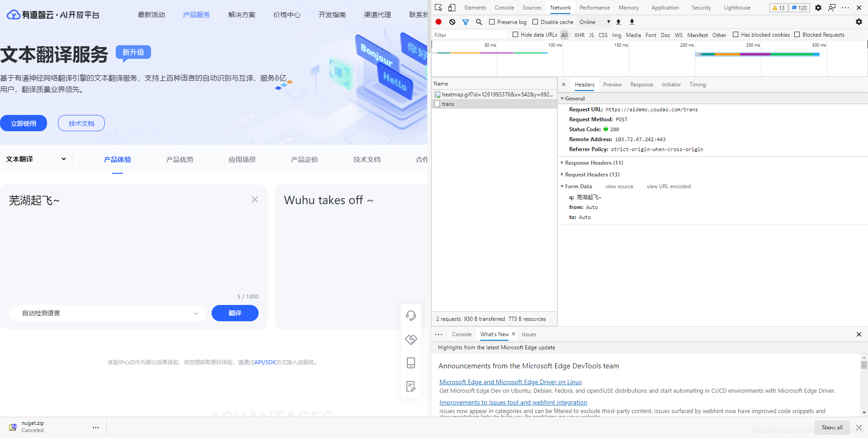The width and height of the screenshot is (868, 438).
Task: Click the 技术文档 outlined button
Action: pyautogui.click(x=81, y=123)
